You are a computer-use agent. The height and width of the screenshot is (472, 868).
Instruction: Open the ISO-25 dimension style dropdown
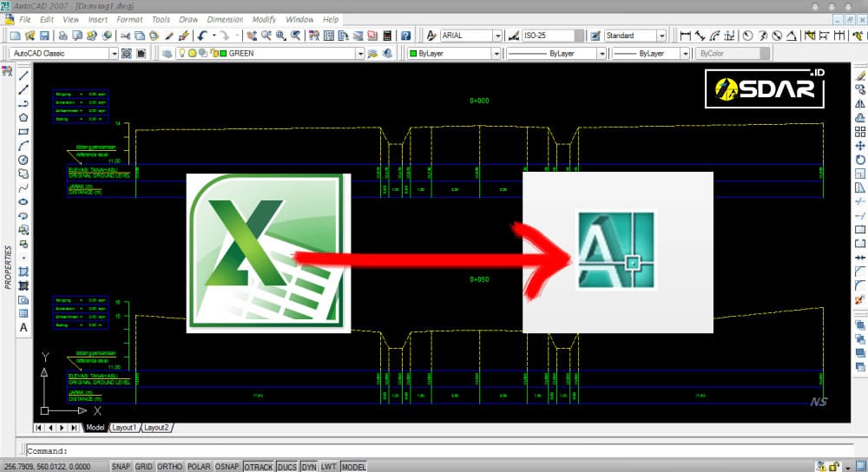coord(579,36)
